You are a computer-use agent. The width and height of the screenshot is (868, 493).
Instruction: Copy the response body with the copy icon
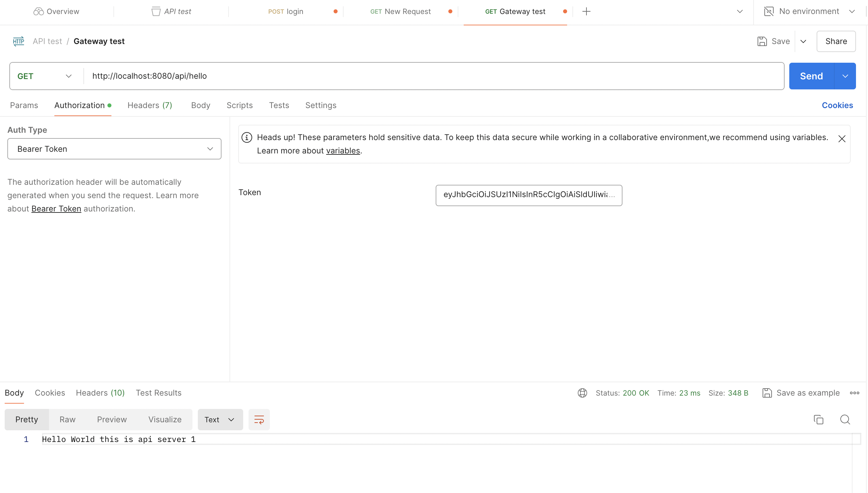point(818,420)
